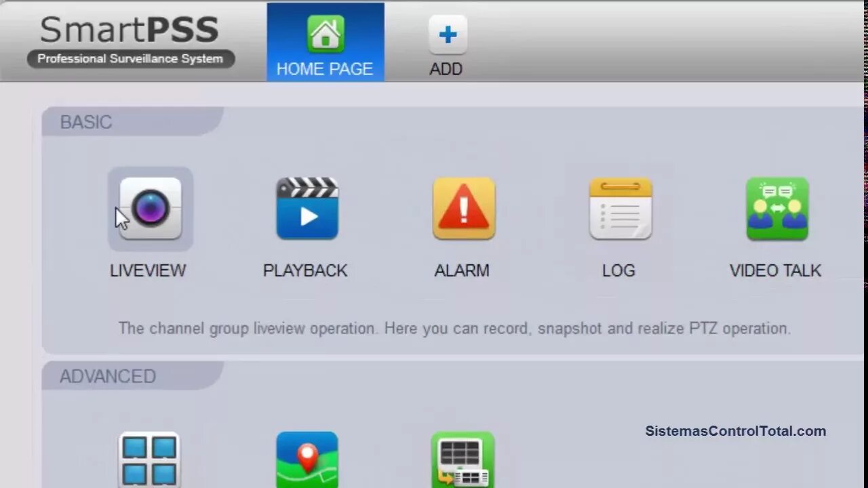Viewport: 868px width, 488px height.
Task: Click the VIDEO TALK label text
Action: [775, 270]
